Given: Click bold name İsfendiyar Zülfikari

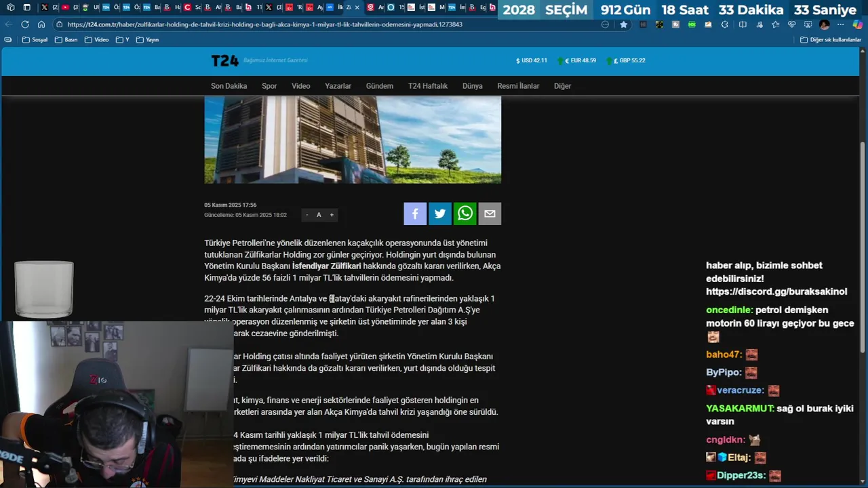Looking at the screenshot, I should click(326, 266).
